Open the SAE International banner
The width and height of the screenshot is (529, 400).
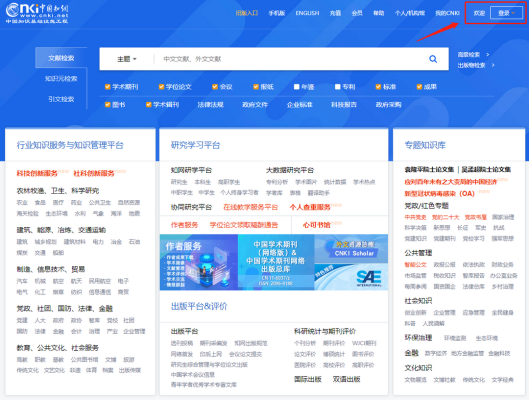[351, 277]
